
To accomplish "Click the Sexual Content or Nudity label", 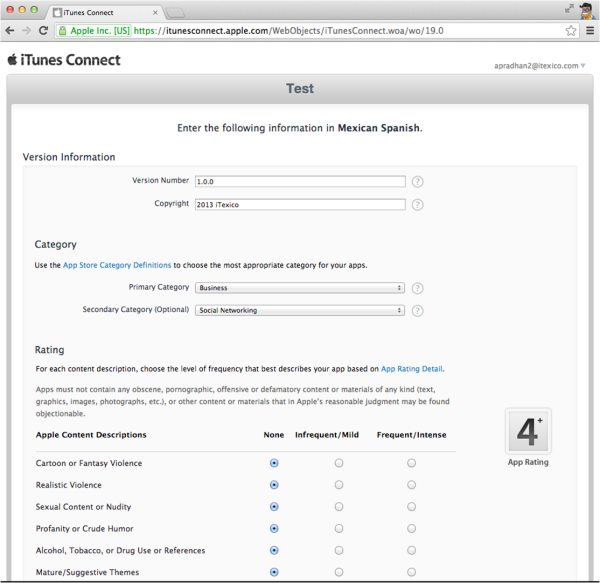I will 83,507.
